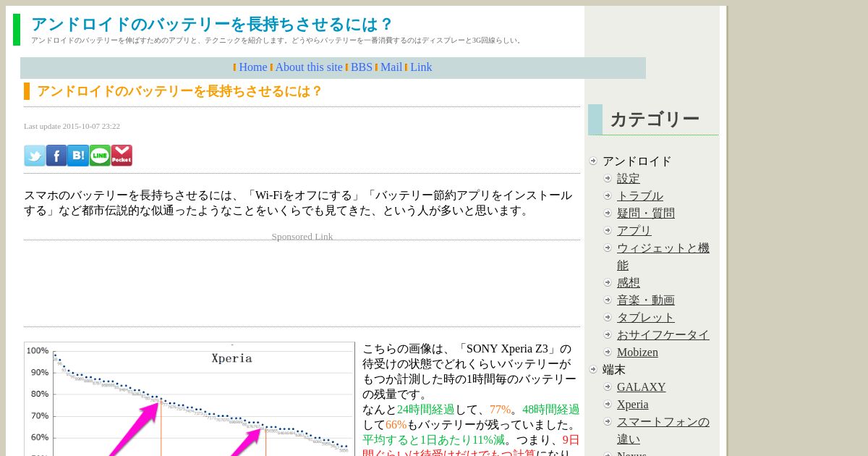Click the orange 77% value

coord(500,410)
